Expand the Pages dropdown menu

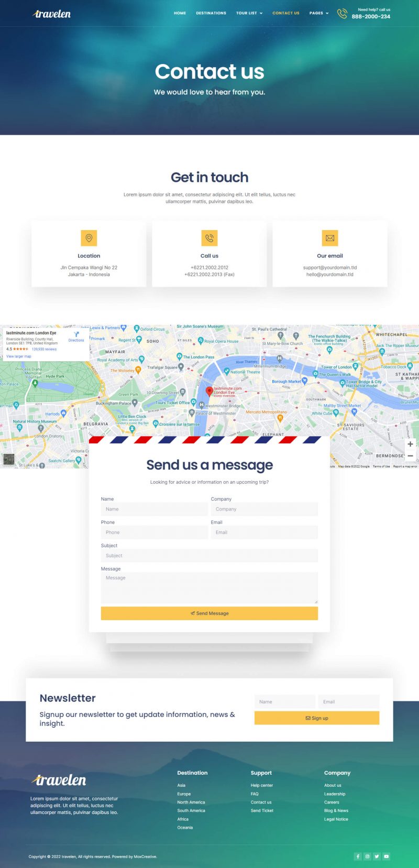(319, 13)
